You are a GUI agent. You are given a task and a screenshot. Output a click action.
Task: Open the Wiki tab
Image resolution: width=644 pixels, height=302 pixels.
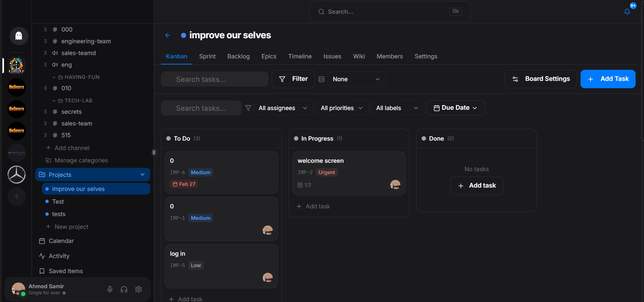click(x=359, y=56)
